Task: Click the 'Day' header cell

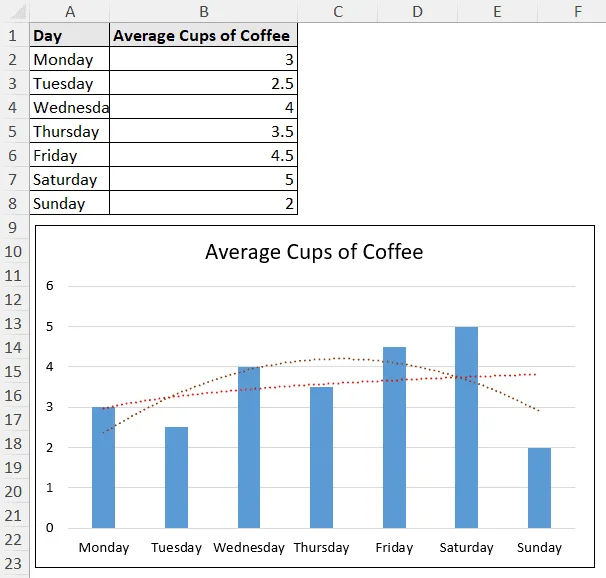Action: pos(70,36)
